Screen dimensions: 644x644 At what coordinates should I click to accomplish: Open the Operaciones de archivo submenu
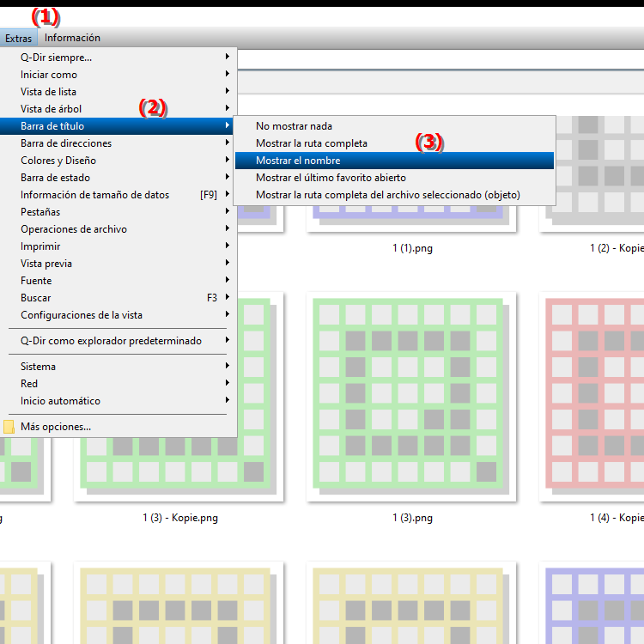pyautogui.click(x=118, y=229)
